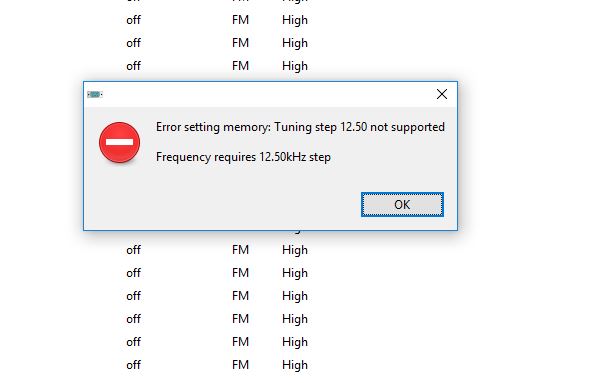Select 'High' cell in second-to-last visible row
This screenshot has height=383, width=615.
coord(295,342)
